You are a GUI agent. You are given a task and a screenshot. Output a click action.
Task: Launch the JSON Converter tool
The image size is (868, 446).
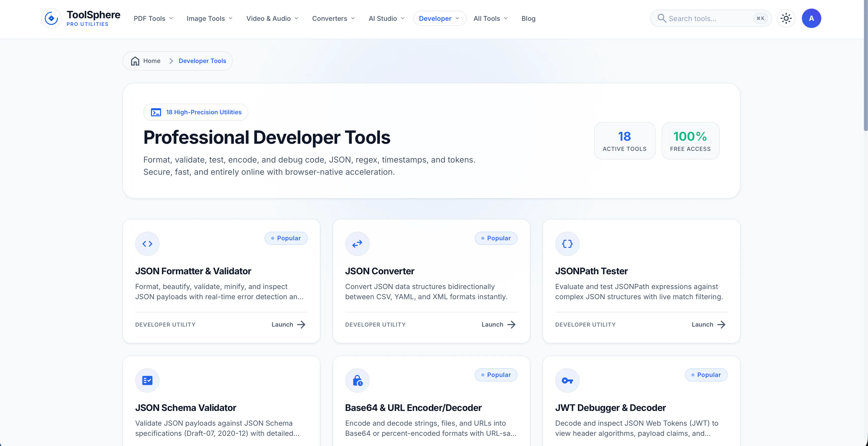pyautogui.click(x=498, y=325)
